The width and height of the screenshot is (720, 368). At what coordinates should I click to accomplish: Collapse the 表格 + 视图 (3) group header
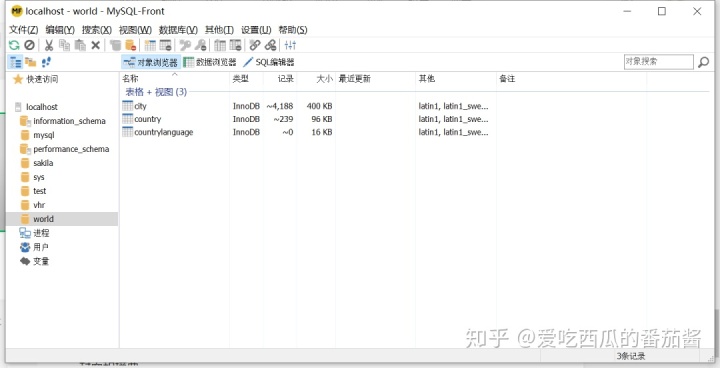[x=156, y=92]
